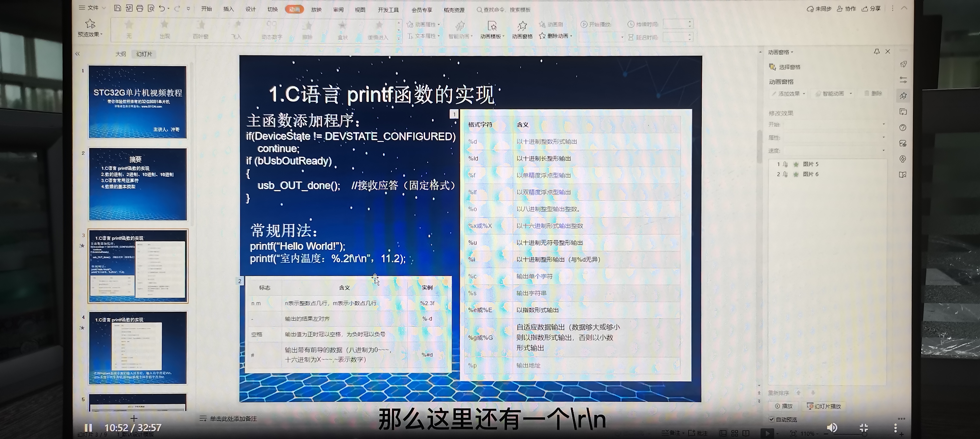Click the 幻灯片播放 slideshow play button

[x=824, y=406]
